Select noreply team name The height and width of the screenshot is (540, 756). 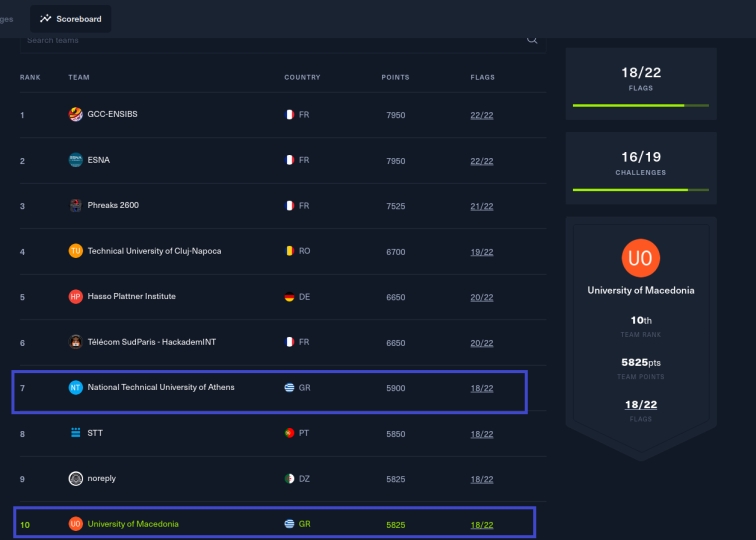coord(101,479)
